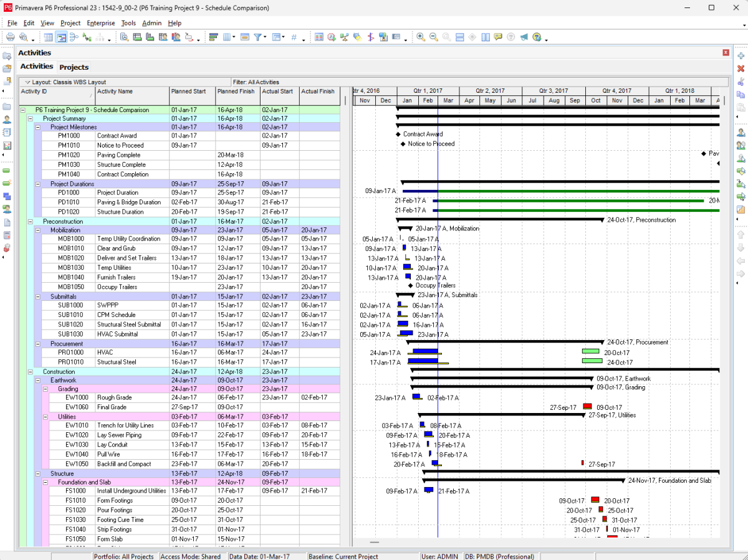
Task: Click the Add icon in right sidebar
Action: click(741, 56)
